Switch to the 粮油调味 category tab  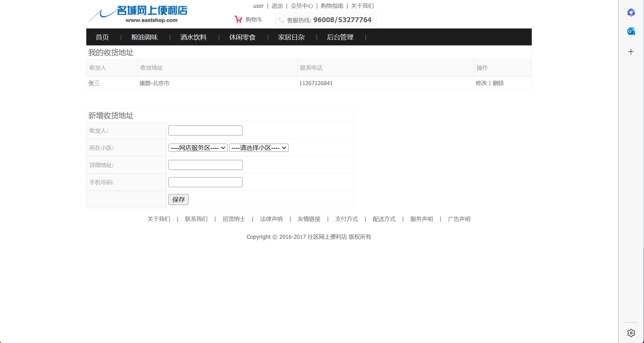tap(144, 37)
